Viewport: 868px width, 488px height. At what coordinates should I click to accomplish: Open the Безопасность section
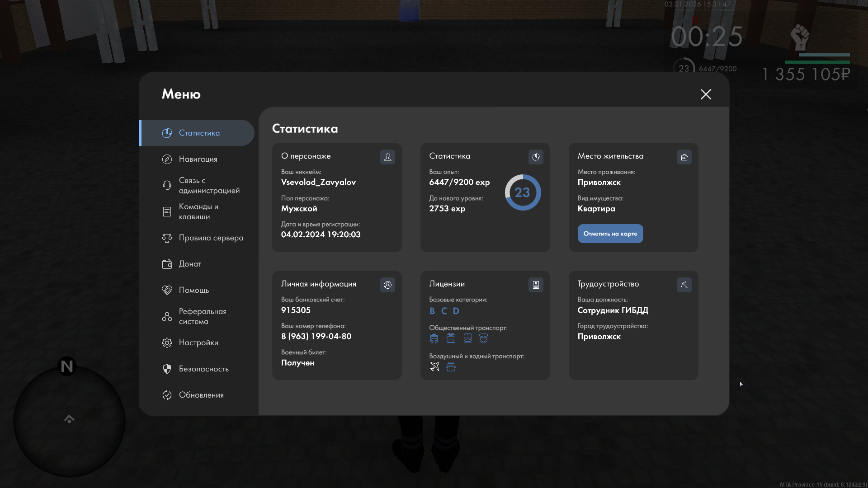pyautogui.click(x=203, y=369)
